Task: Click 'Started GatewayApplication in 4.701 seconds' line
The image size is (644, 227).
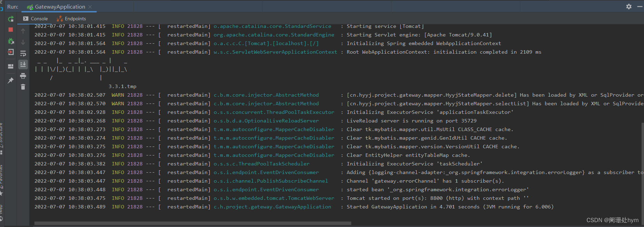Action: pyautogui.click(x=450, y=207)
